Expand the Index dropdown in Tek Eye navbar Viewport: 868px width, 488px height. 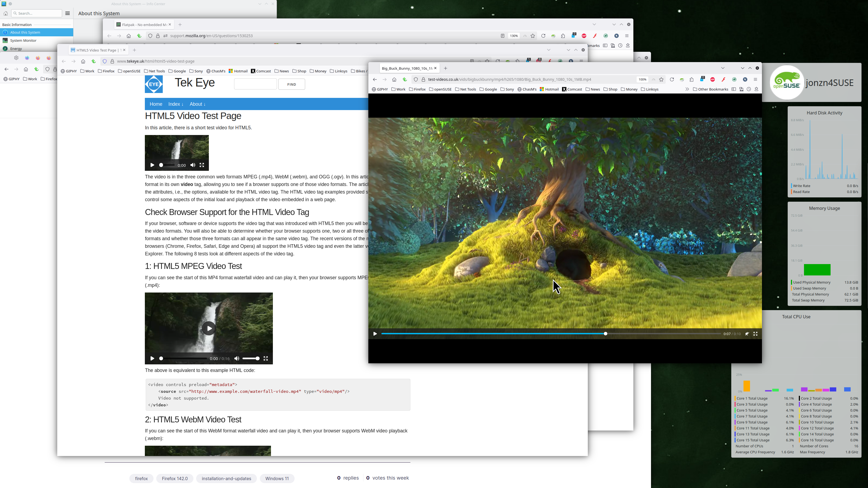tap(175, 104)
